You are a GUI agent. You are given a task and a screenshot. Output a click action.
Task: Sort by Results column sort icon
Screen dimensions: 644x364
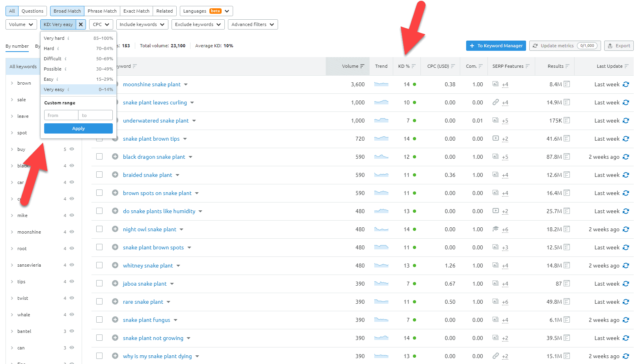[x=567, y=66]
